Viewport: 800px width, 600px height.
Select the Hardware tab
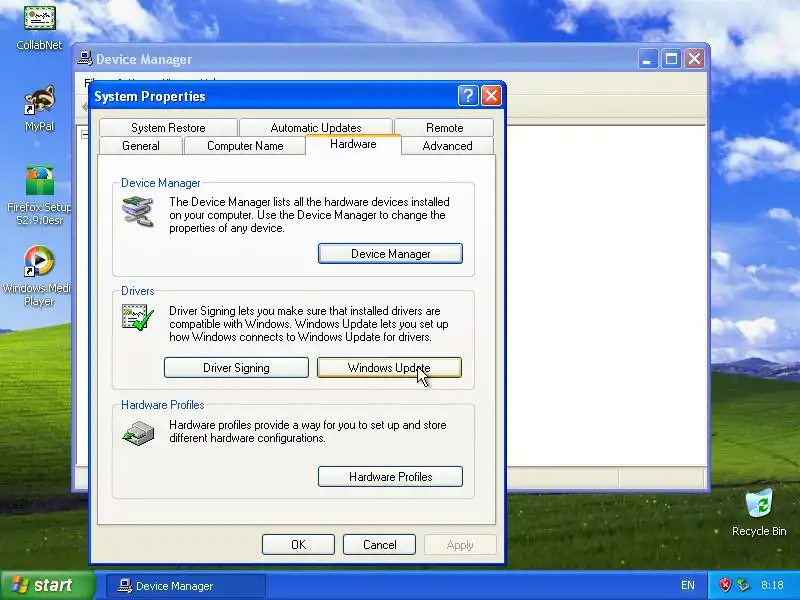(x=353, y=144)
